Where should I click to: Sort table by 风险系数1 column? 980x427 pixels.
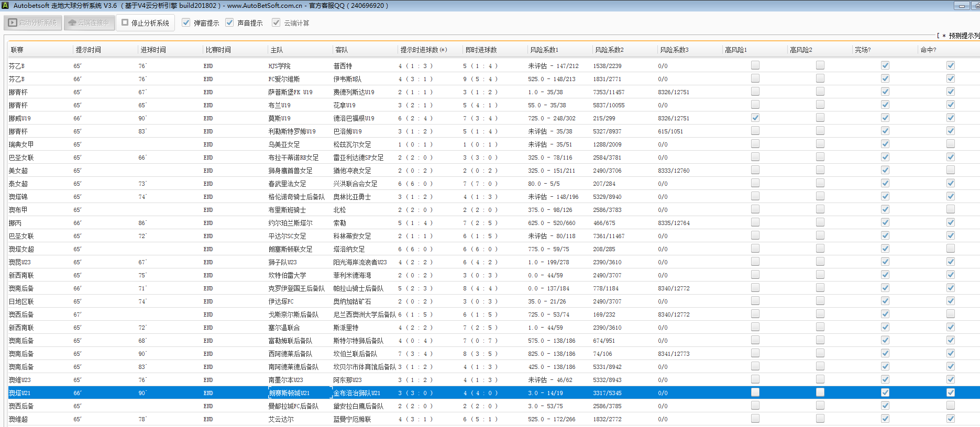[x=544, y=50]
